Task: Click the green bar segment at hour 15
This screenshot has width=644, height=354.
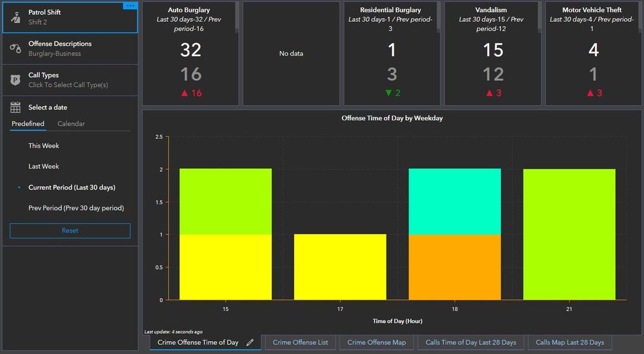Action: (225, 202)
